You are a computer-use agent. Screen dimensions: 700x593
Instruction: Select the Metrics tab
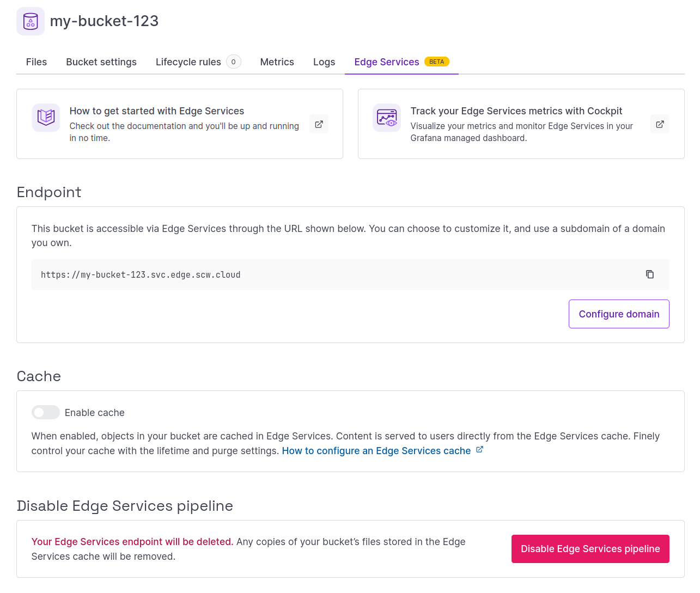click(277, 62)
